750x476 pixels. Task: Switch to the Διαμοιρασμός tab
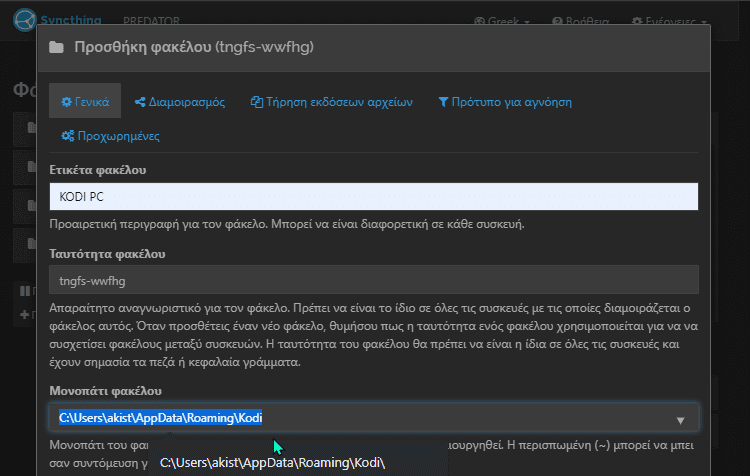tap(180, 101)
